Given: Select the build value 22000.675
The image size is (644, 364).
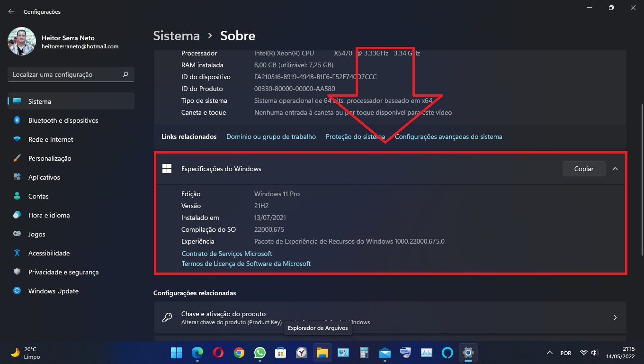Looking at the screenshot, I should tap(269, 229).
